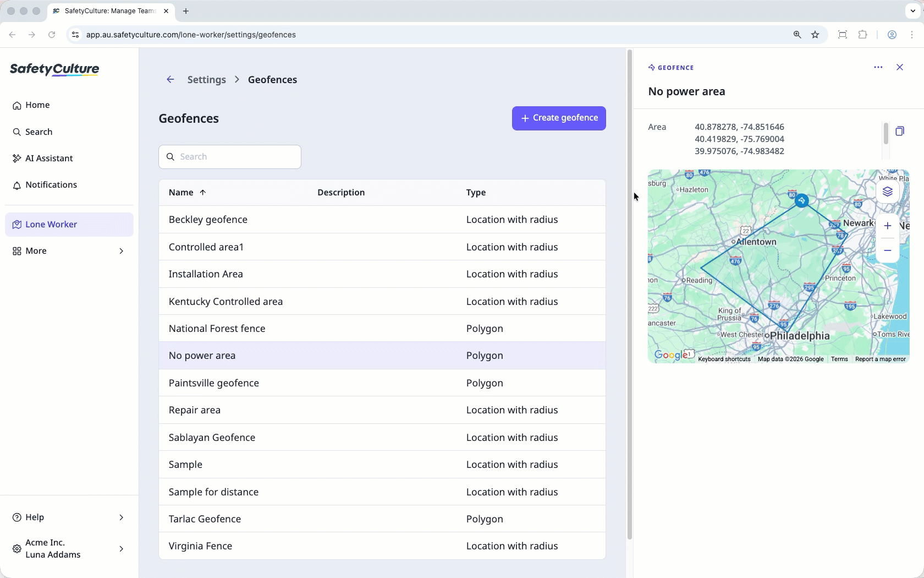Expand the More sidebar menu
Screen dimensions: 924x578
pos(69,251)
